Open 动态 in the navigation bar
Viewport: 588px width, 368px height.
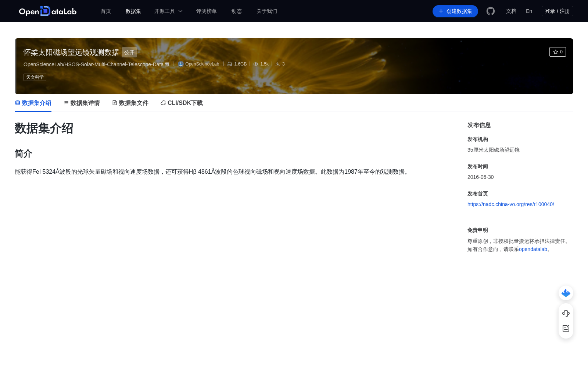coord(237,11)
